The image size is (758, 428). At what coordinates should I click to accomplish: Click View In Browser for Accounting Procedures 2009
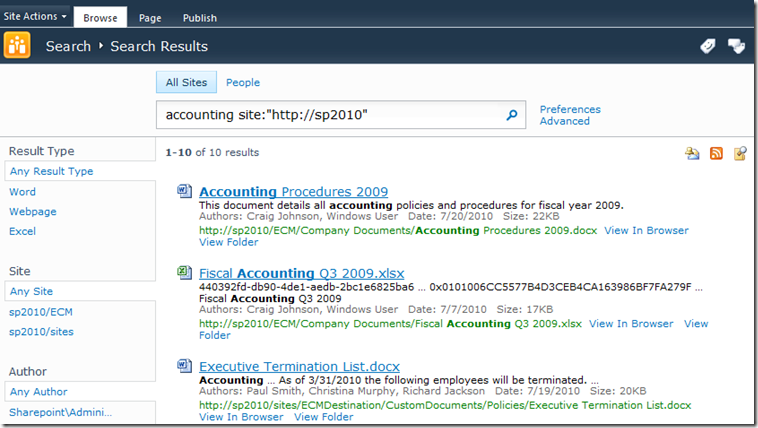tap(646, 231)
